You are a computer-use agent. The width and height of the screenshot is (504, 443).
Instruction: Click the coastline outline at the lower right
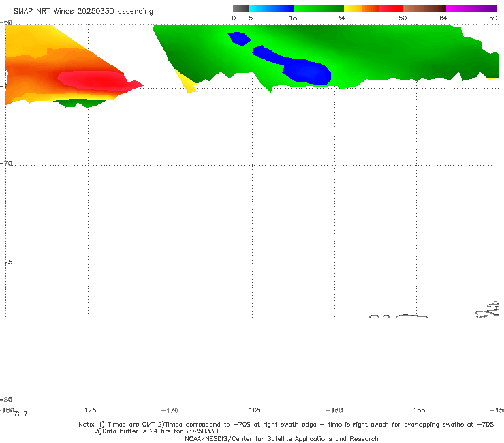pyautogui.click(x=487, y=309)
